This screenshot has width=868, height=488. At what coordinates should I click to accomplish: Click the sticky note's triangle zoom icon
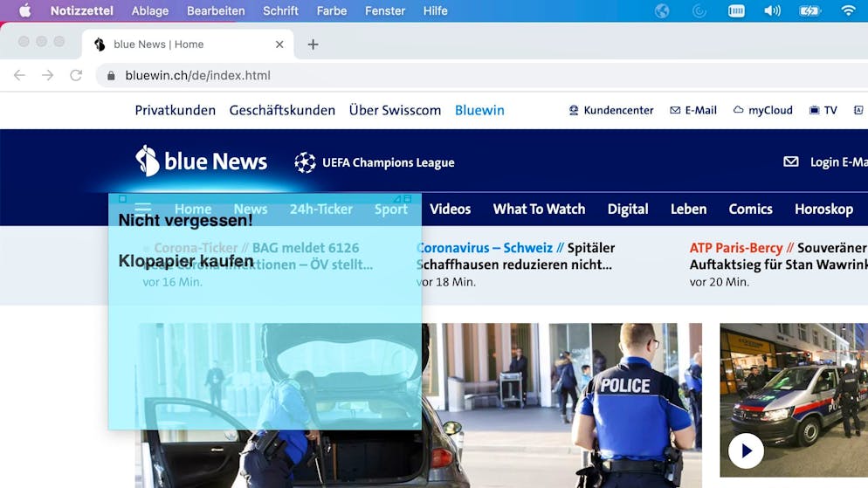(x=396, y=199)
